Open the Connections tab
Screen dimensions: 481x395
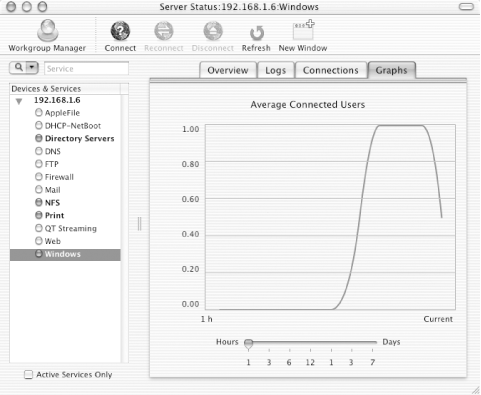(331, 70)
